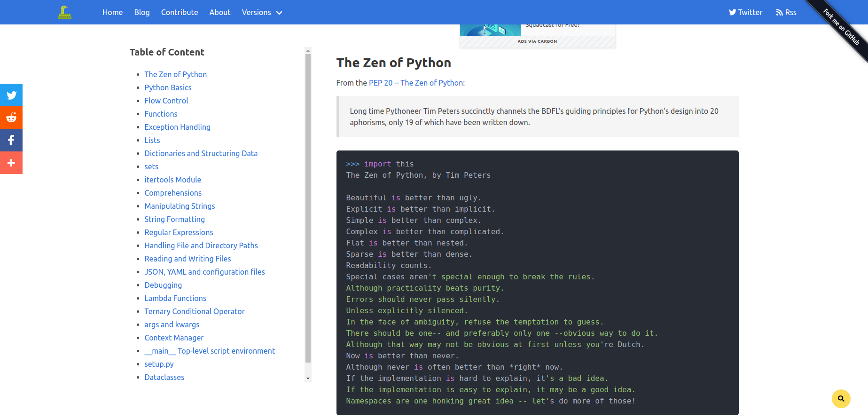Viewport: 868px width, 419px height.
Task: Click the 'import this' code line
Action: 380,164
